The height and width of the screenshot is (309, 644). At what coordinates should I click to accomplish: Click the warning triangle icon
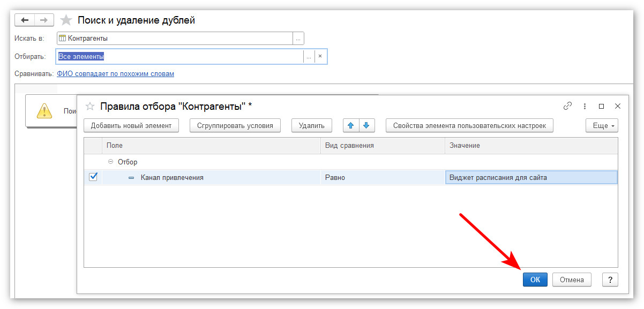(44, 110)
